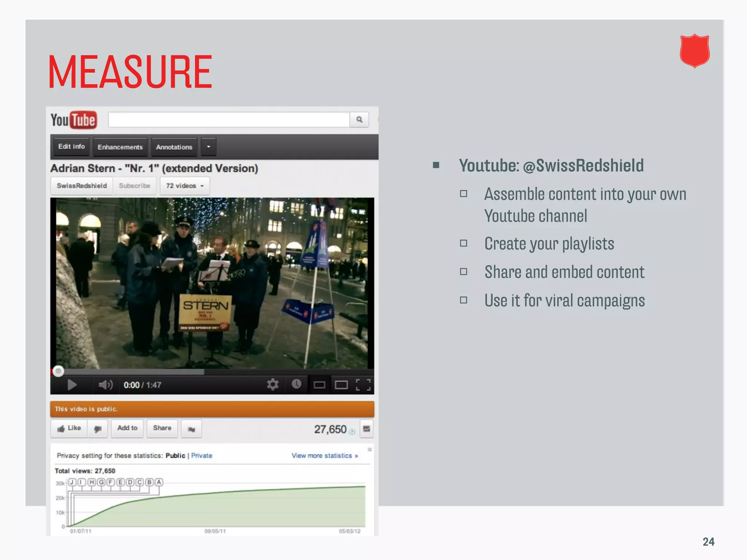Viewport: 747px width, 560px height.
Task: Select chart marker I
Action: tap(82, 482)
